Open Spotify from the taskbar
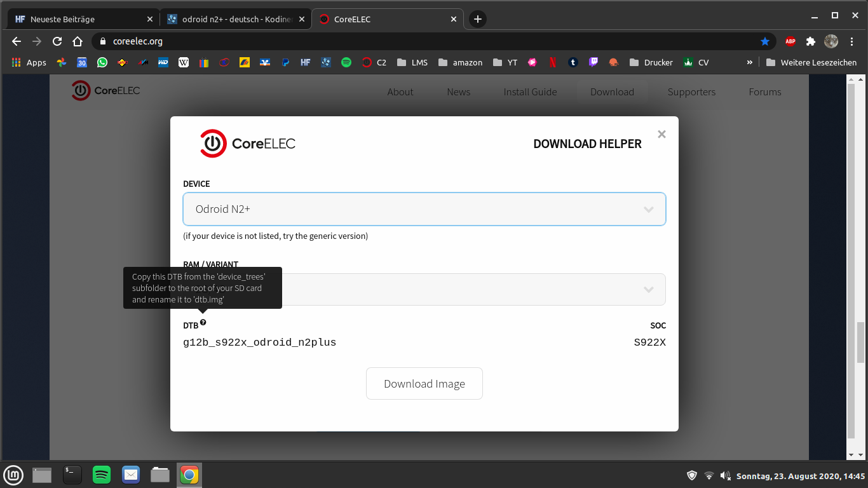This screenshot has height=488, width=868. point(102,475)
